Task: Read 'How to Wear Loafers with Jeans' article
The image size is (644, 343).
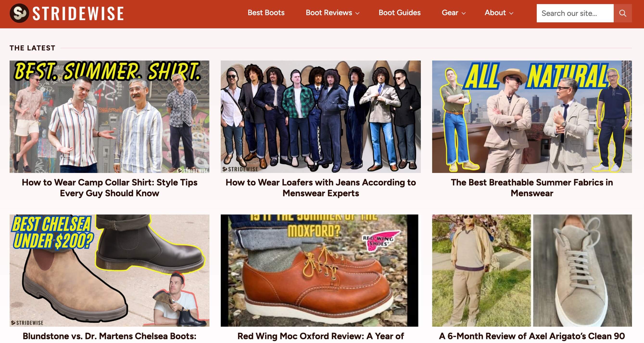Action: (x=321, y=188)
